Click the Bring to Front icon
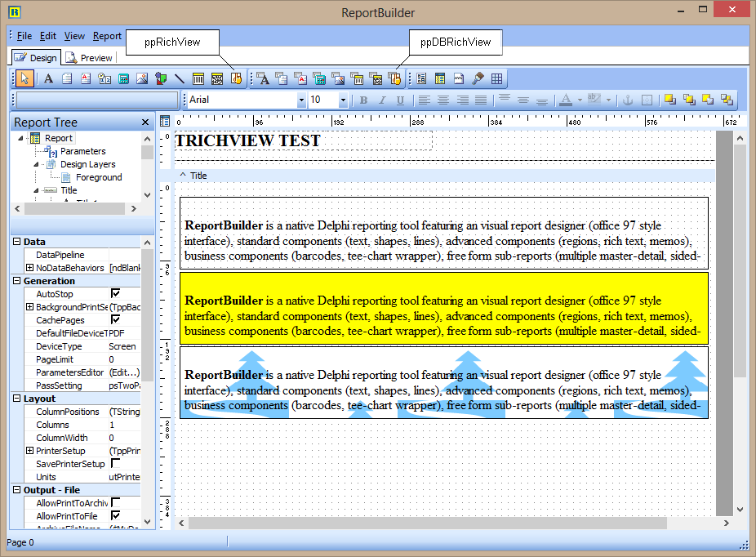Viewport: 756px width, 557px height. [669, 100]
